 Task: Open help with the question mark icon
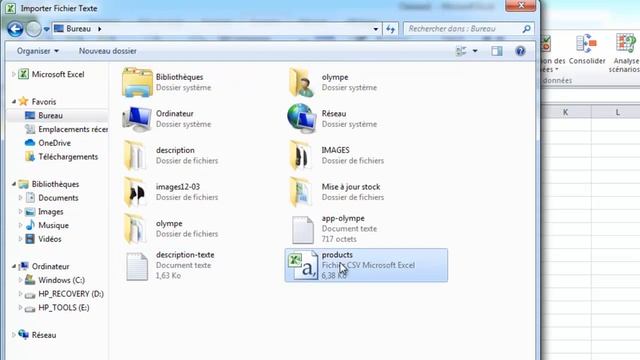coord(520,51)
